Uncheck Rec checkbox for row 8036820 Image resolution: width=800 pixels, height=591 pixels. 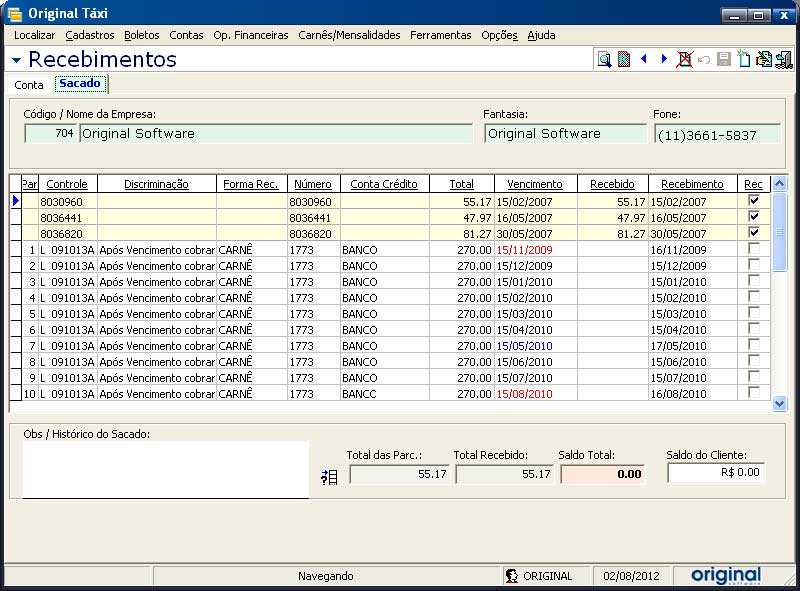(754, 233)
